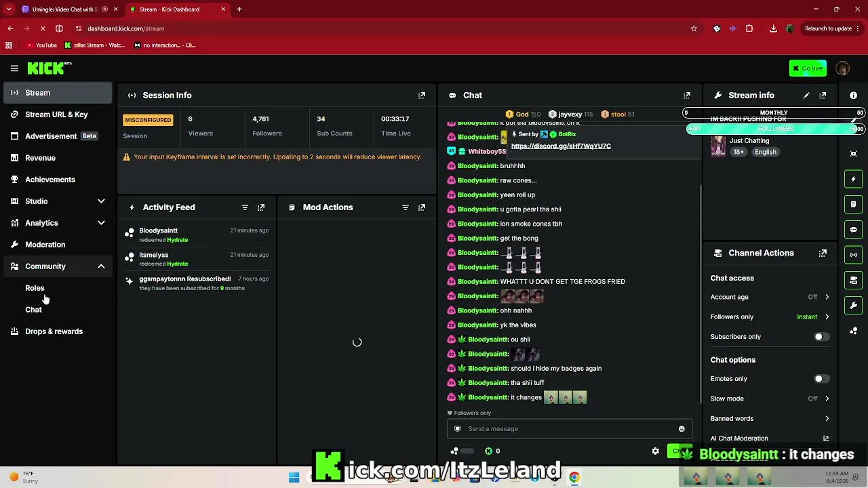
Task: Pop out the Channel Actions panel
Action: [x=823, y=253]
